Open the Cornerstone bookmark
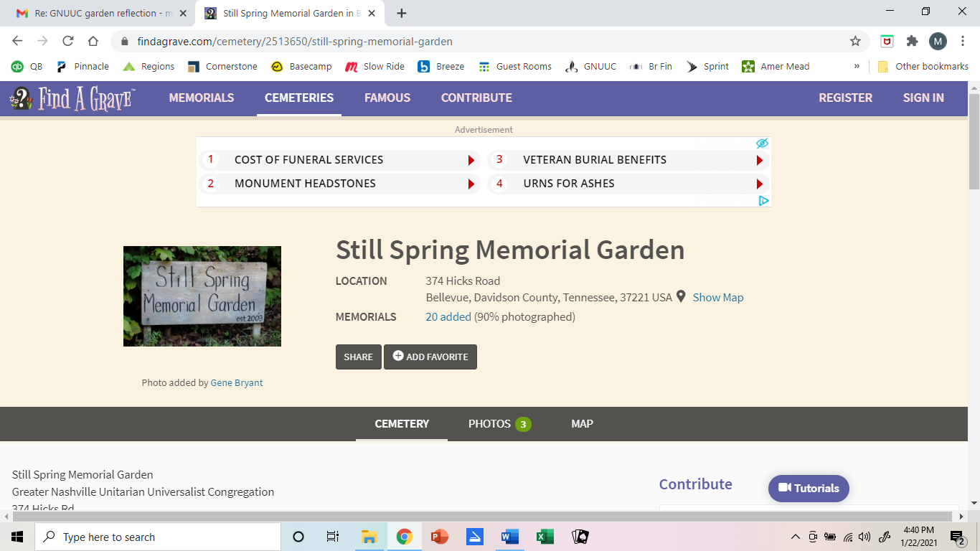The width and height of the screenshot is (980, 551). 222,66
